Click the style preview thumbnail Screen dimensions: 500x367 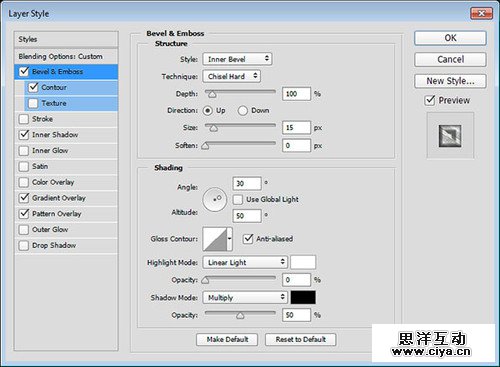(x=450, y=136)
